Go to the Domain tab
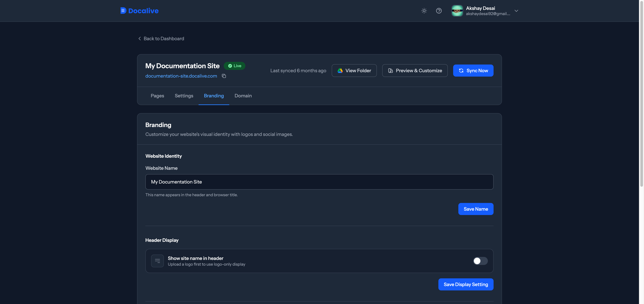644x304 pixels. 243,96
